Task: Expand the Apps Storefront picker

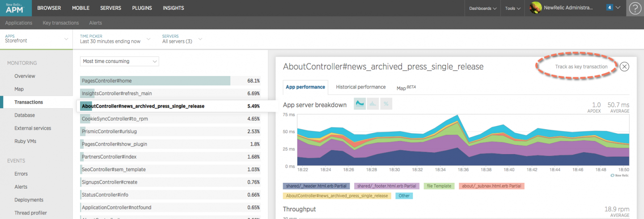Action: 36,39
